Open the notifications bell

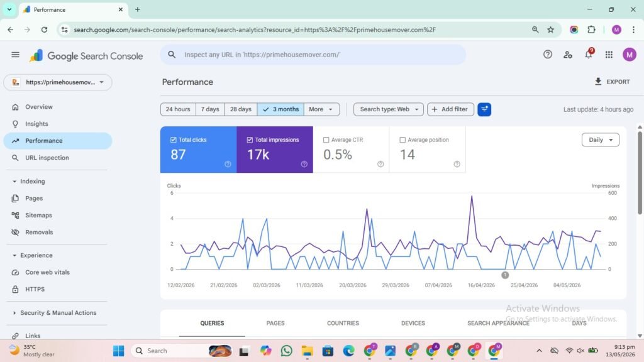(589, 55)
